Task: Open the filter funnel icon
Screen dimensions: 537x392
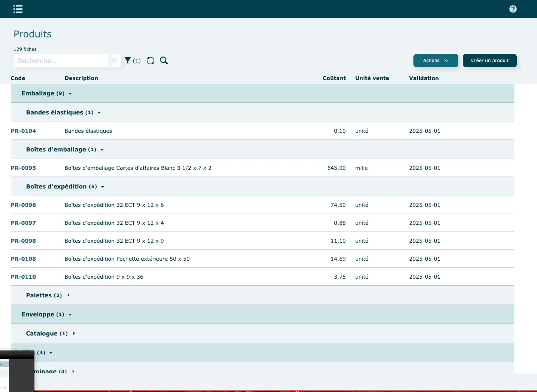Action: click(x=128, y=61)
